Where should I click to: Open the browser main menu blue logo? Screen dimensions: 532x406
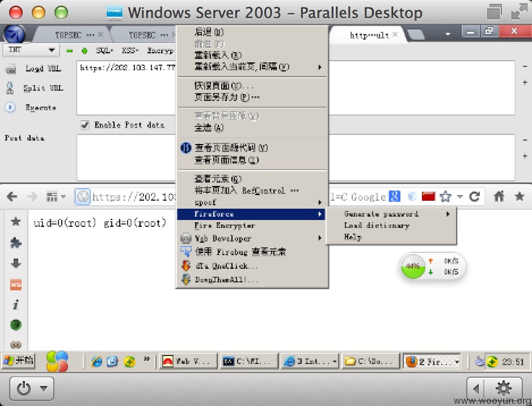coord(14,34)
